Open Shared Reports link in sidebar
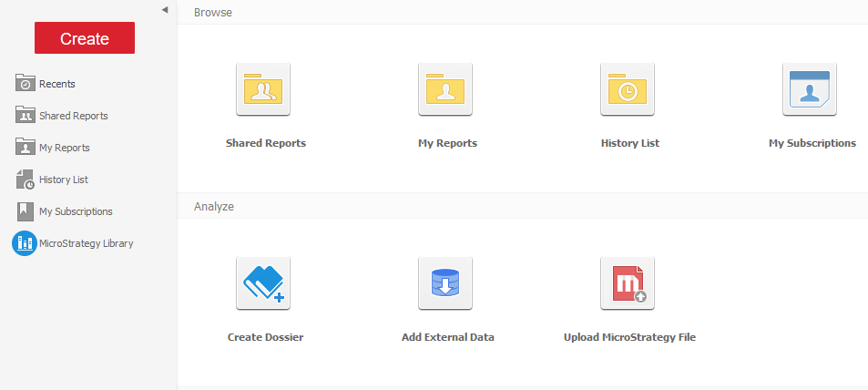The width and height of the screenshot is (868, 390). click(x=74, y=116)
